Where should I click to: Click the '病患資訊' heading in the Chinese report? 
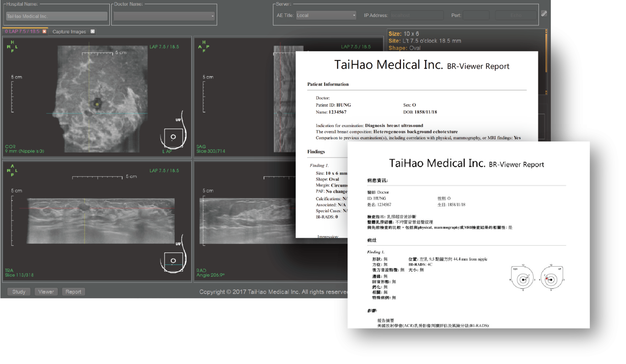(377, 180)
